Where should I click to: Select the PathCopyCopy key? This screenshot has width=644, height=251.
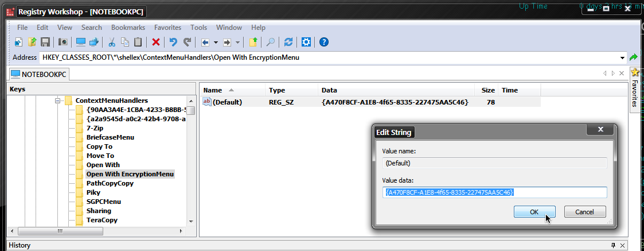(x=110, y=183)
